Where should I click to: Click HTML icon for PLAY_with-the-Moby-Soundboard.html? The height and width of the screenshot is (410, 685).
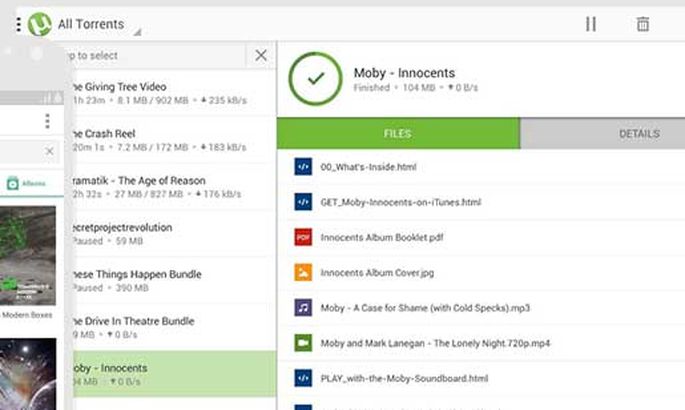tap(303, 378)
